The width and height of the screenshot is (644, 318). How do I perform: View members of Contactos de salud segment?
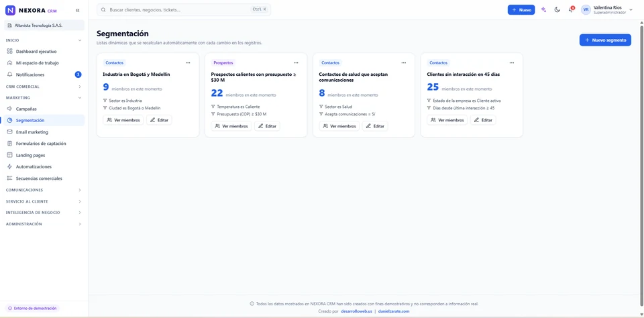click(339, 126)
